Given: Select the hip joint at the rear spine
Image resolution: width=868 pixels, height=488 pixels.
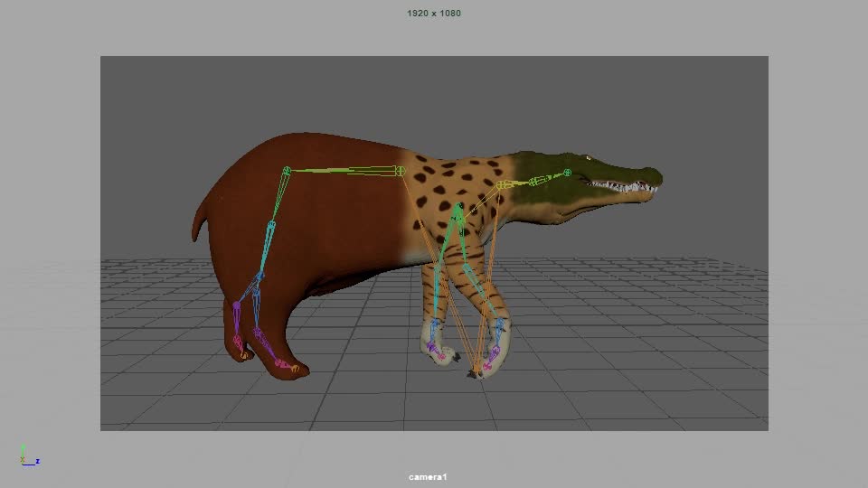Looking at the screenshot, I should pos(287,170).
